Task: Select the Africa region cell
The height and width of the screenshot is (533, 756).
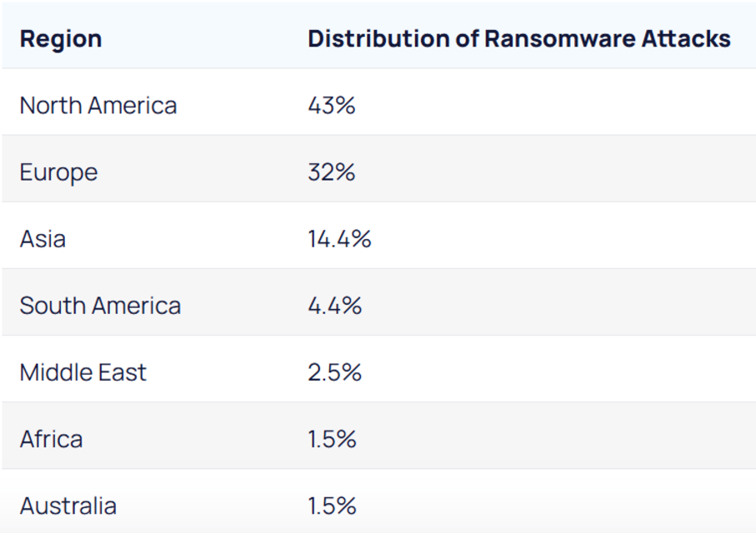Action: click(x=51, y=439)
